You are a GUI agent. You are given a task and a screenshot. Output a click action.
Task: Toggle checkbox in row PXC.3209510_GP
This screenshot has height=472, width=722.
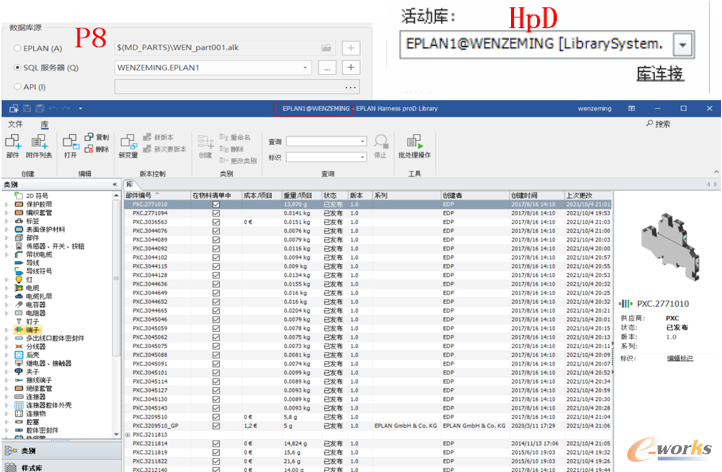click(216, 426)
